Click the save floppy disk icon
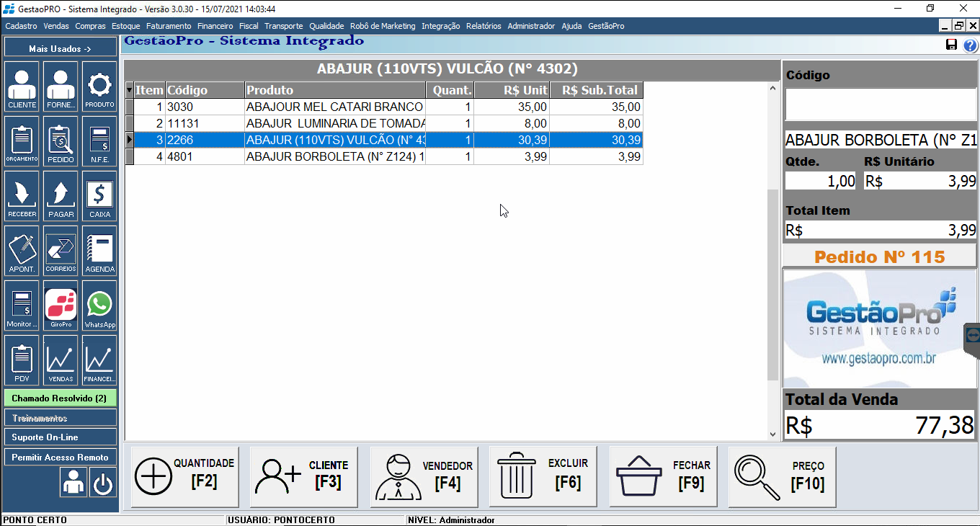The width and height of the screenshot is (980, 526). click(x=951, y=45)
